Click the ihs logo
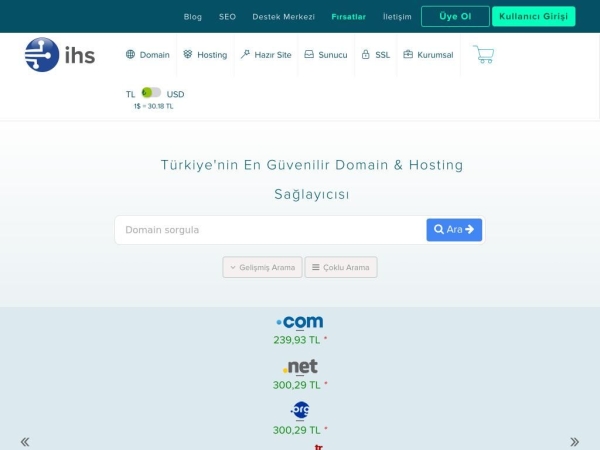600x450 pixels. click(x=60, y=55)
